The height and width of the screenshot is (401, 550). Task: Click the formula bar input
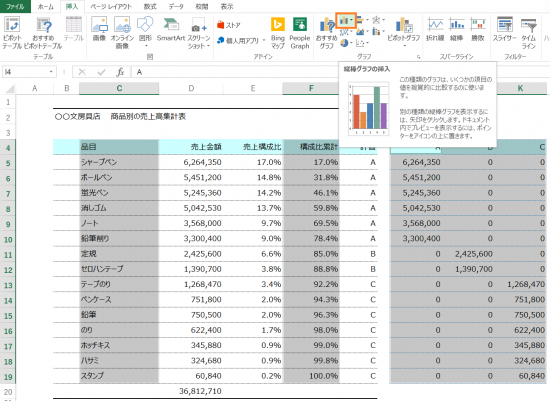coord(235,72)
